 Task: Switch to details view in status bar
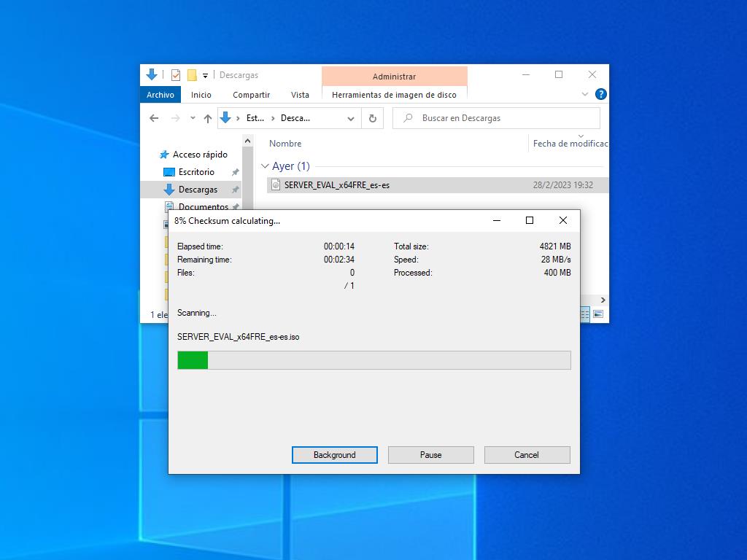tap(585, 314)
